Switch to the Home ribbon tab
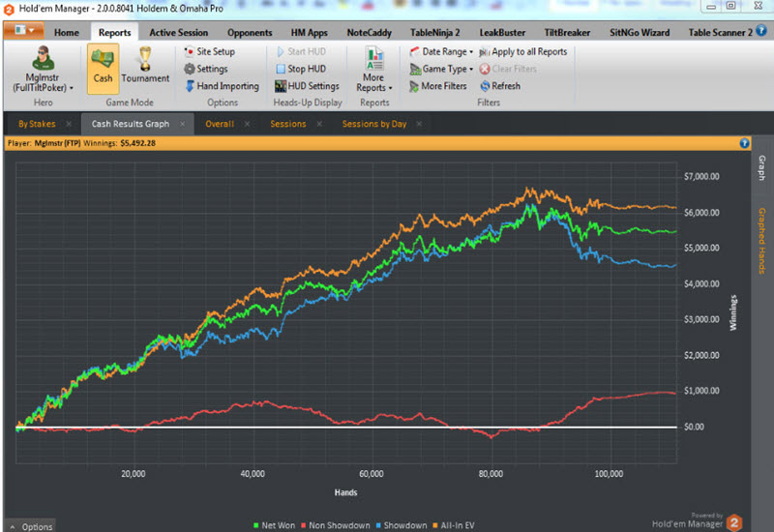Viewport: 774px width, 532px height. pos(67,33)
